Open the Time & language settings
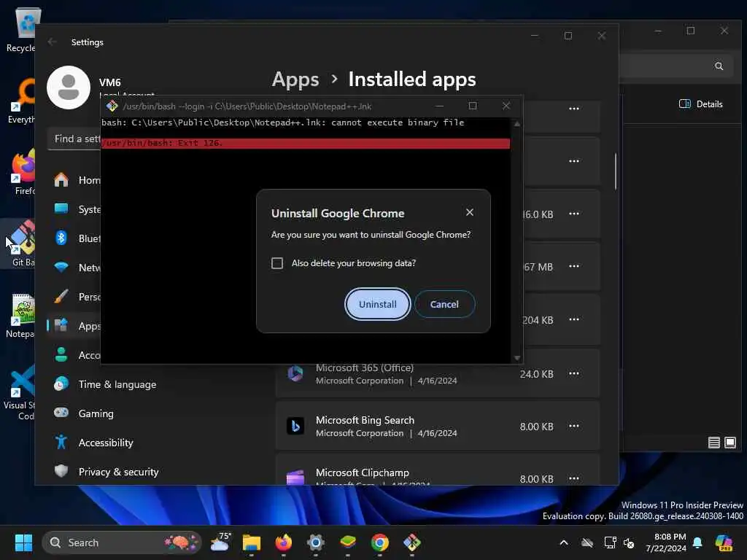This screenshot has height=560, width=747. pos(117,384)
